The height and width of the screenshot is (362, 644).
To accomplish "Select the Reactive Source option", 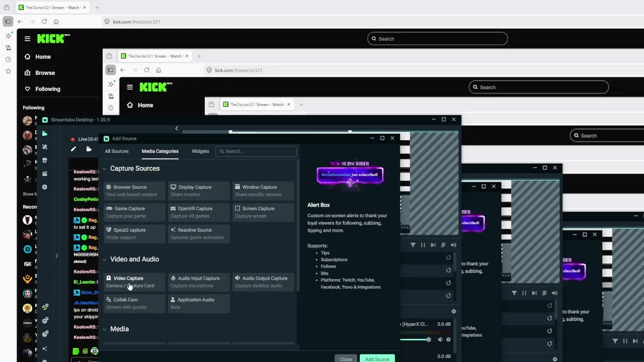I will coord(199,234).
